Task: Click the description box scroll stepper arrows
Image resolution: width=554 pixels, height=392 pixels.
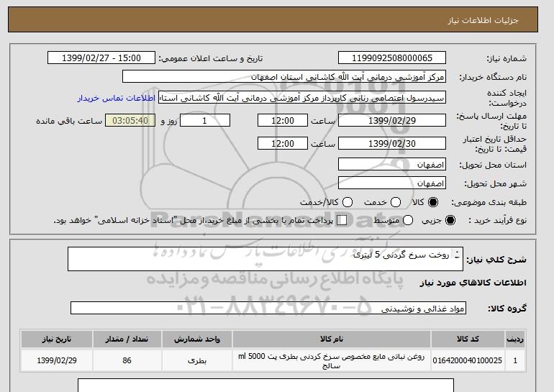Action: tap(457, 255)
